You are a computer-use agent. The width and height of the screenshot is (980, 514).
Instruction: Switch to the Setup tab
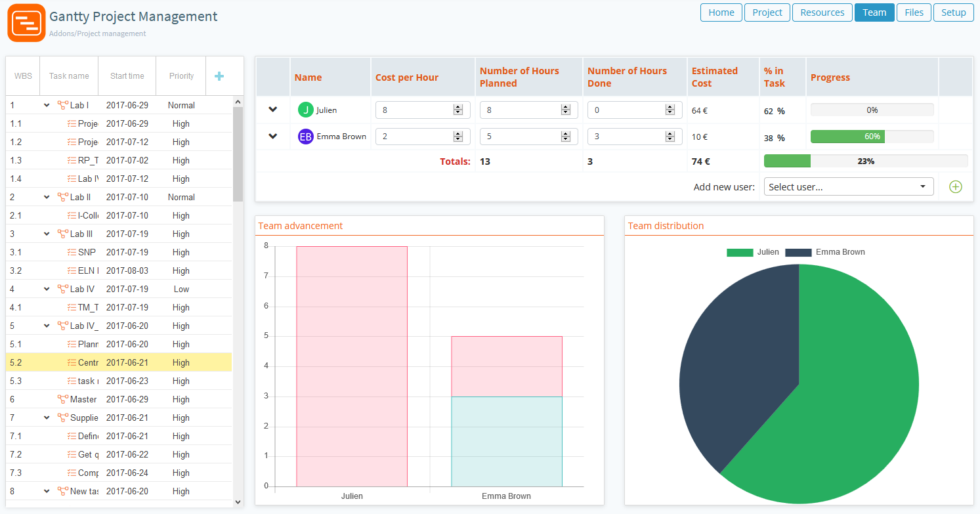point(954,12)
